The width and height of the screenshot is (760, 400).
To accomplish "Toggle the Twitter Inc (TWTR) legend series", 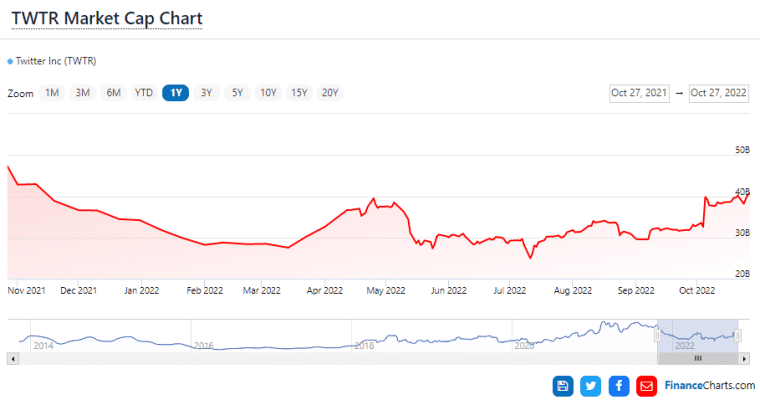I will click(52, 61).
